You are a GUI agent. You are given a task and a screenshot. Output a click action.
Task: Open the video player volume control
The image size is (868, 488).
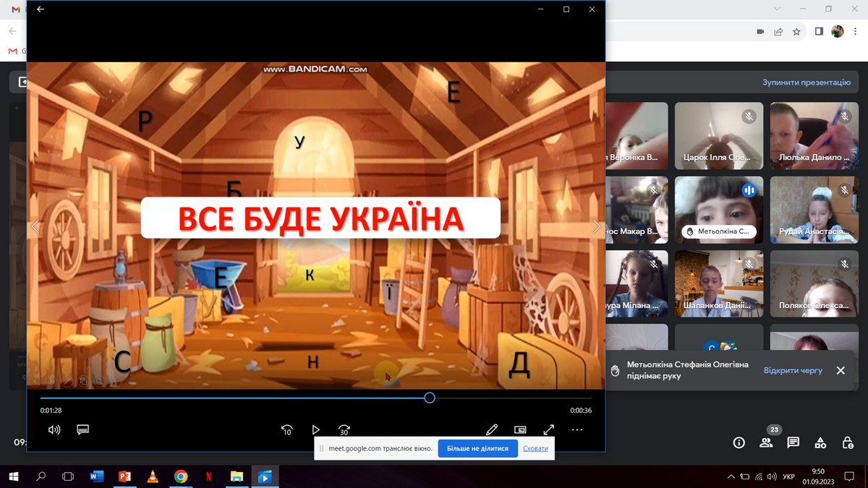pyautogui.click(x=54, y=429)
